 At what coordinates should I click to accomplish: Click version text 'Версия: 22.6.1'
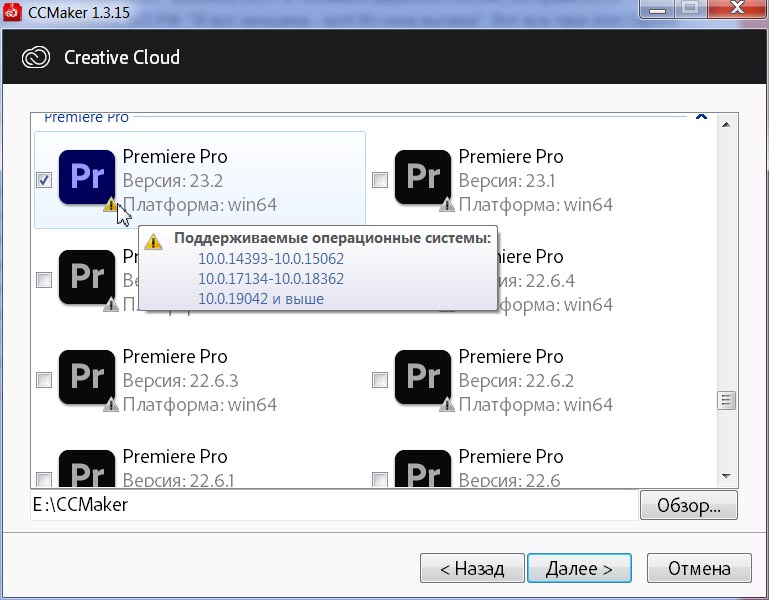[x=178, y=480]
